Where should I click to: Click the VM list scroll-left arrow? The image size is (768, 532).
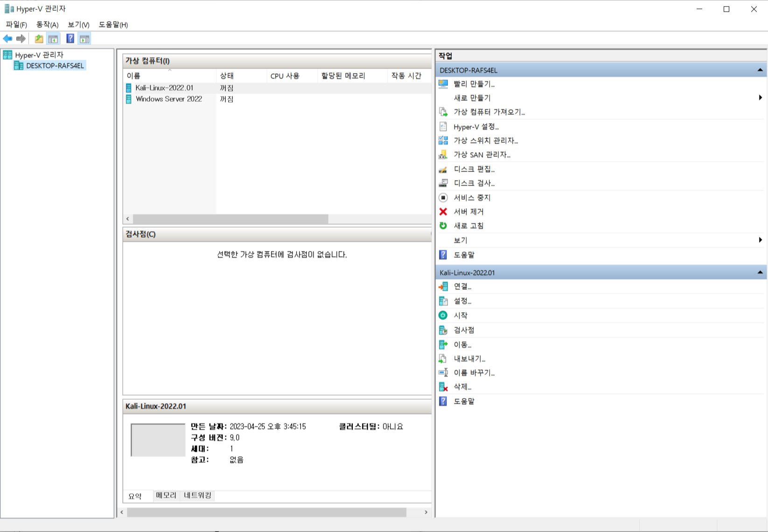point(128,219)
